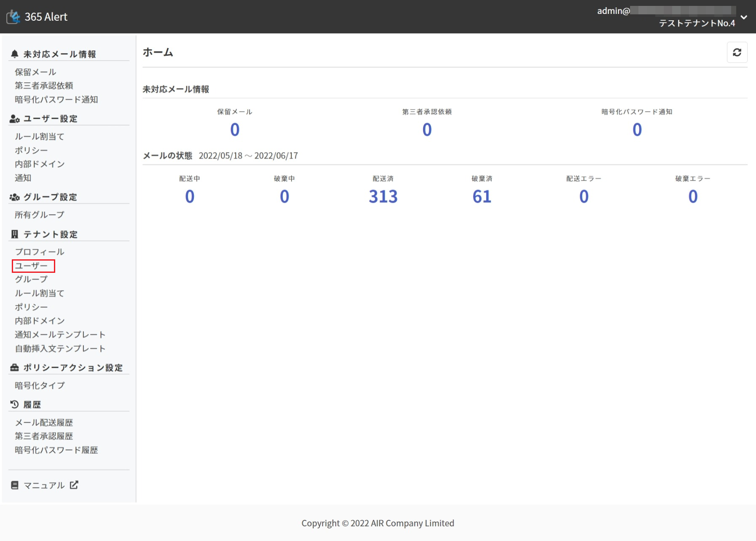Click the 313 配送済 count
Image resolution: width=756 pixels, height=541 pixels.
pos(383,196)
